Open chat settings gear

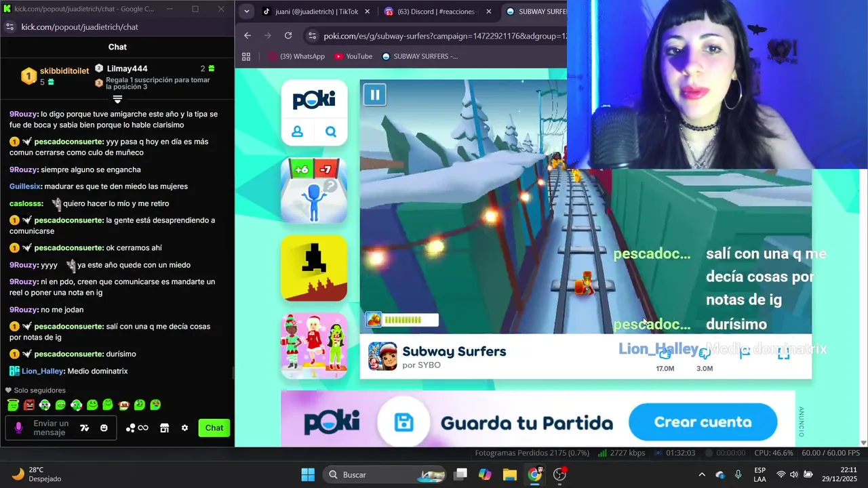point(184,428)
